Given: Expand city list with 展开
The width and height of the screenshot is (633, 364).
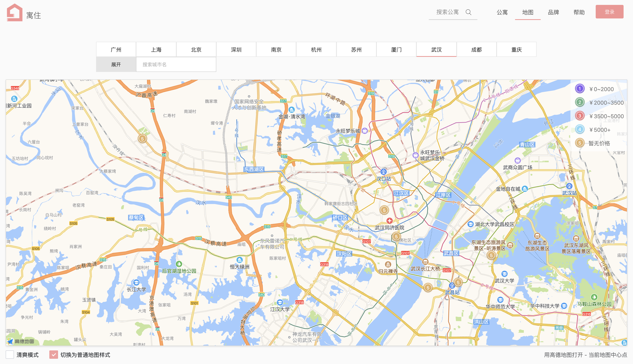Looking at the screenshot, I should coord(116,65).
